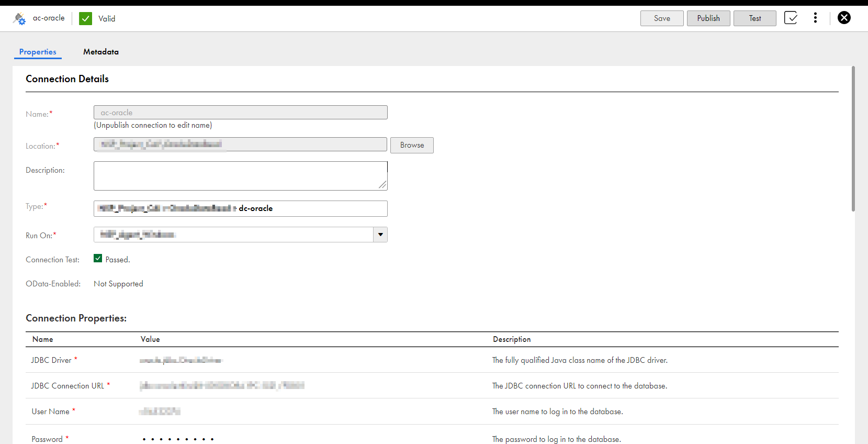Click the JDBC Driver value cell

pyautogui.click(x=181, y=360)
